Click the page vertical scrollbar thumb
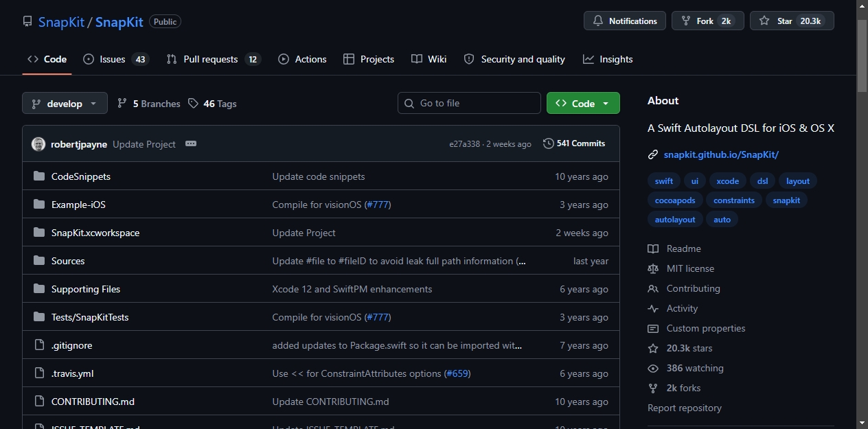 pos(862,55)
